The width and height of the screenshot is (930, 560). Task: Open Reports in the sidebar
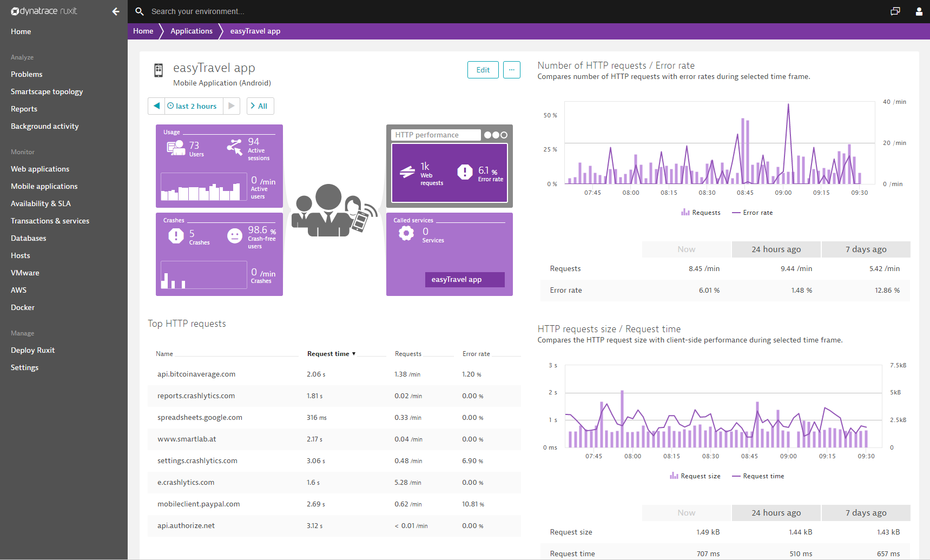[x=24, y=109]
